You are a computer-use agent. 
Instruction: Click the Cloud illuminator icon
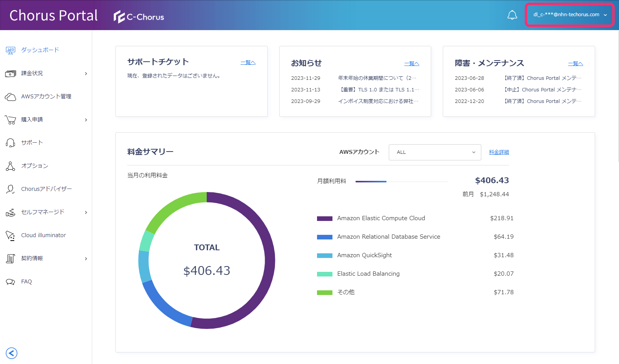point(10,235)
